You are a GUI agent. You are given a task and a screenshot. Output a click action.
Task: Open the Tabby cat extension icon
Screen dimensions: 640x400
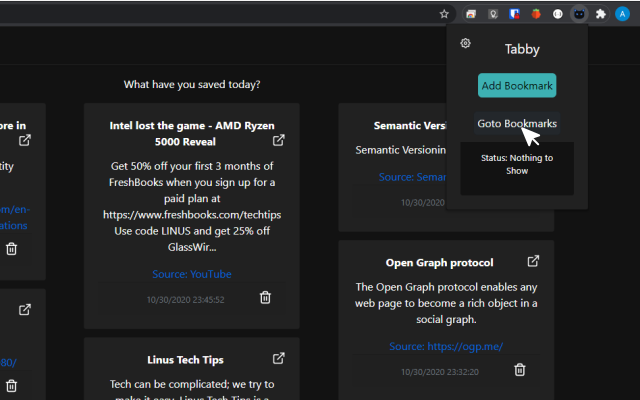click(x=579, y=14)
